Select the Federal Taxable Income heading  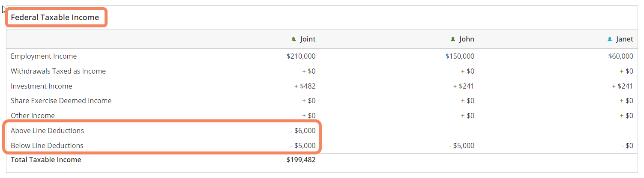[55, 18]
